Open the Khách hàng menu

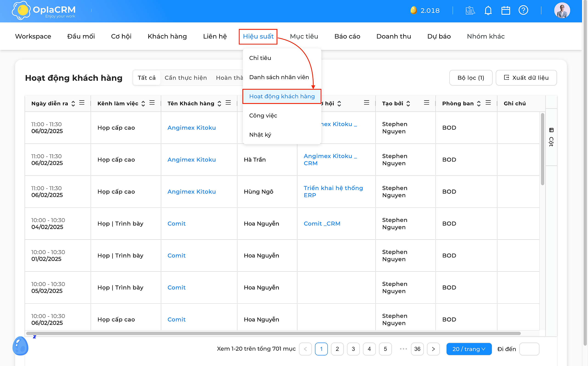(167, 36)
